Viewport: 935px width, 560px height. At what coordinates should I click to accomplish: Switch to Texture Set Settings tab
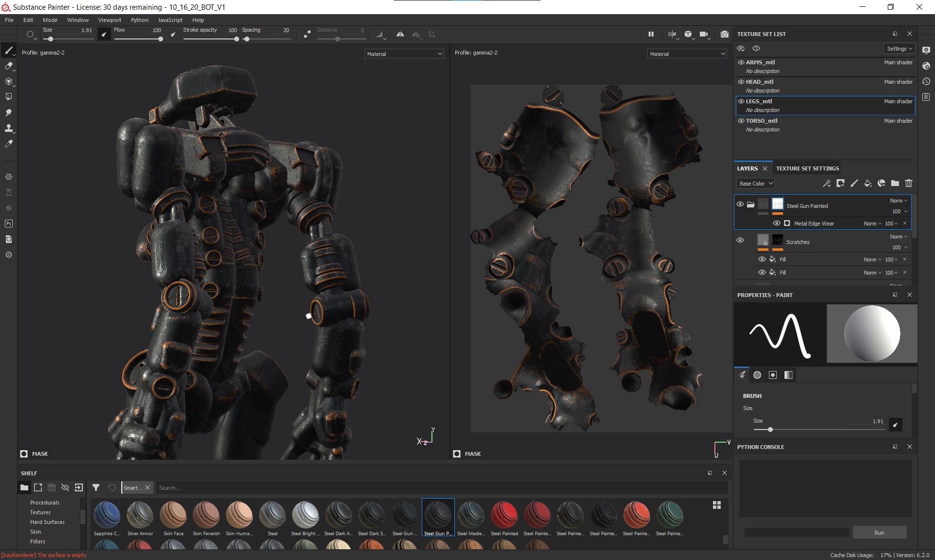[807, 168]
